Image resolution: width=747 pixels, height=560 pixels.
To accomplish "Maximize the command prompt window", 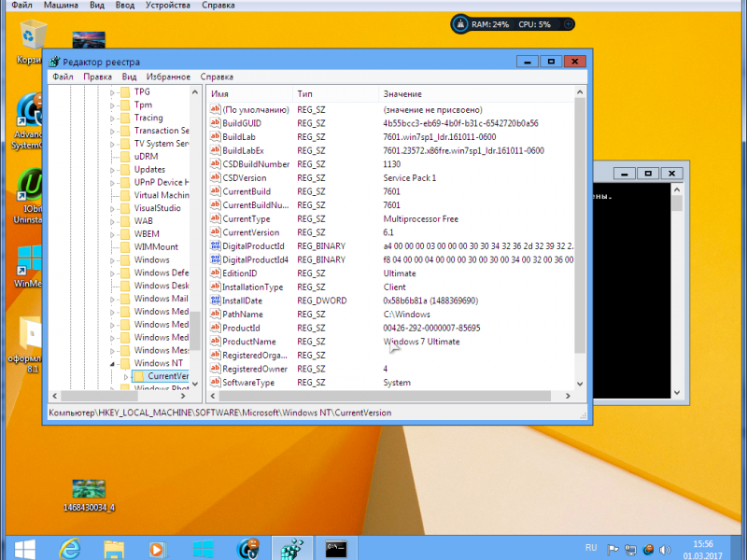I will tap(648, 174).
